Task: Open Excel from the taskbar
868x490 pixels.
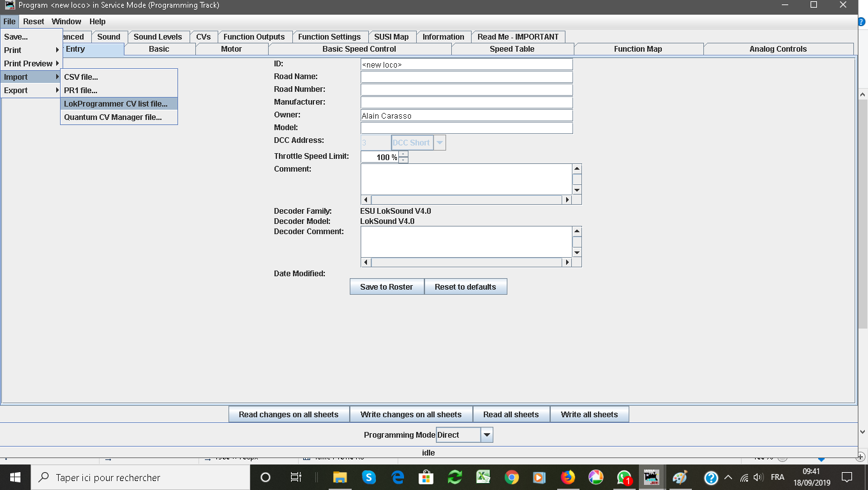Action: pyautogui.click(x=483, y=477)
